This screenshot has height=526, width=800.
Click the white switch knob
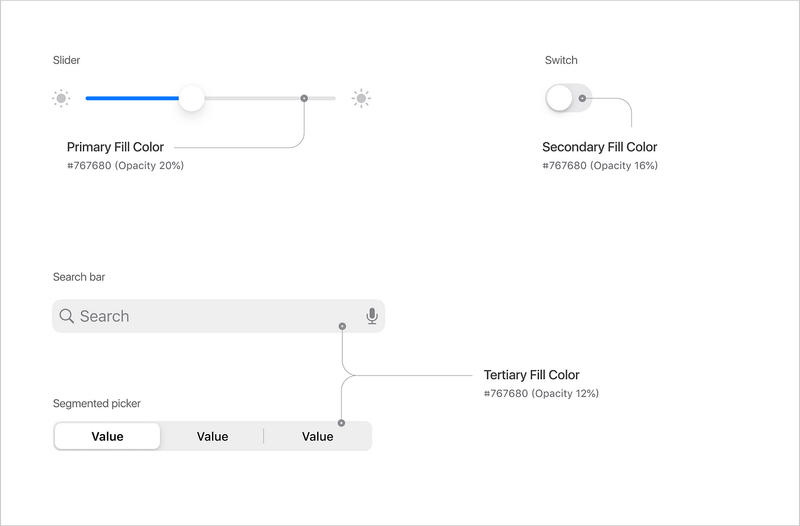(559, 98)
